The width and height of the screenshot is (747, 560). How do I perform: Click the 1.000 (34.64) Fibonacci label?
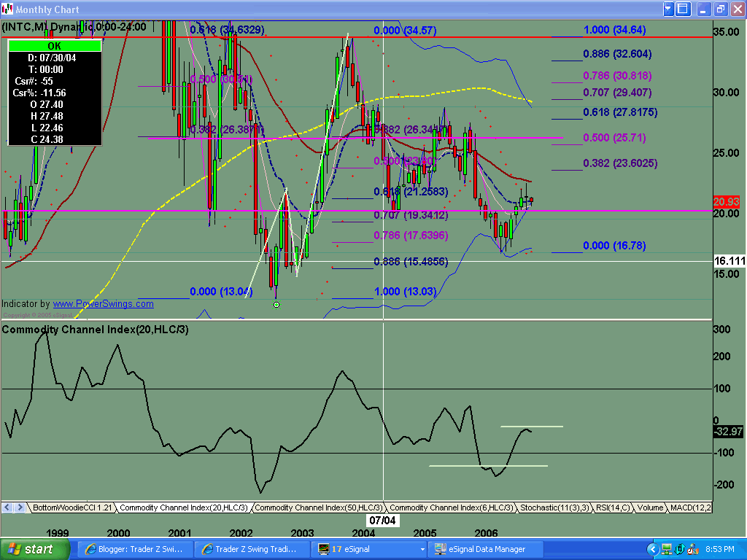pyautogui.click(x=614, y=30)
